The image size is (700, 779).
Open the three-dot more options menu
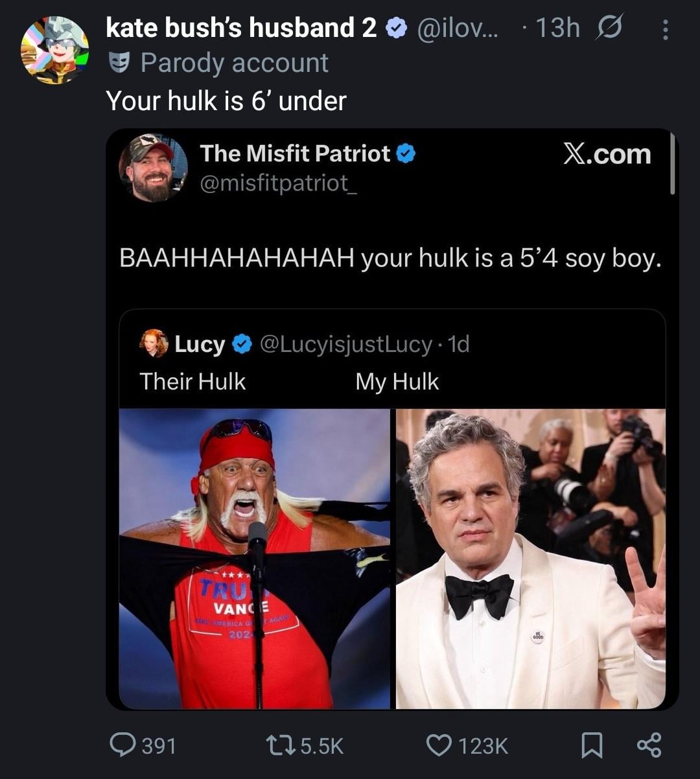click(x=666, y=29)
